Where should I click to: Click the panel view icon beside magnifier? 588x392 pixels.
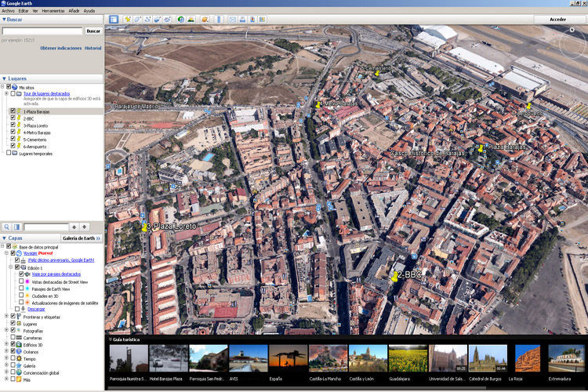tap(17, 227)
